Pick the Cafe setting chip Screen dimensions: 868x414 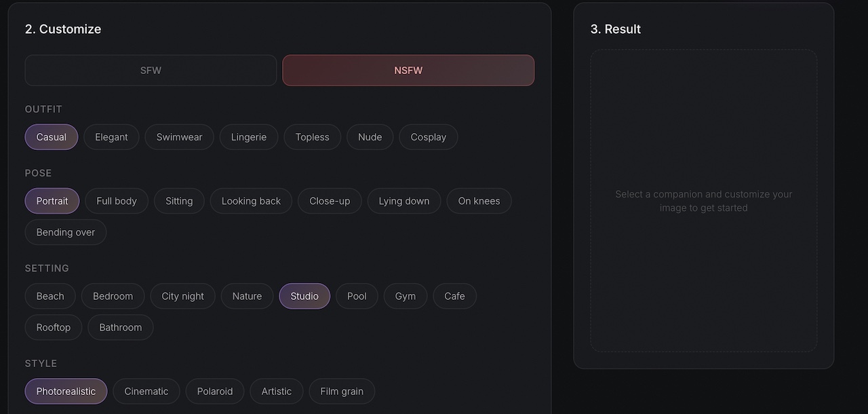[x=454, y=296]
